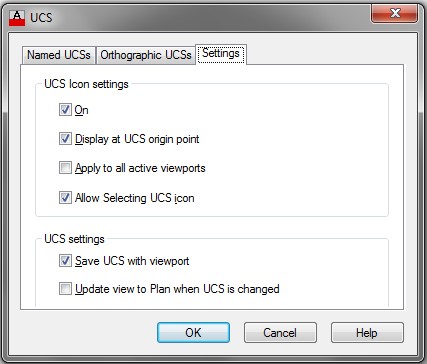Viewport: 427px width, 364px height.
Task: Click the 'UCS Icon settings' group heading
Action: [86, 84]
